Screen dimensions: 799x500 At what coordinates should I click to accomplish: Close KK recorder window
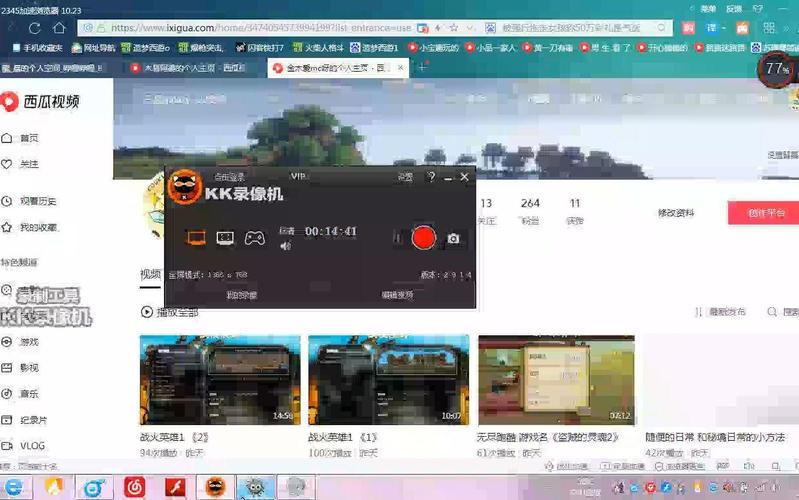pos(464,177)
